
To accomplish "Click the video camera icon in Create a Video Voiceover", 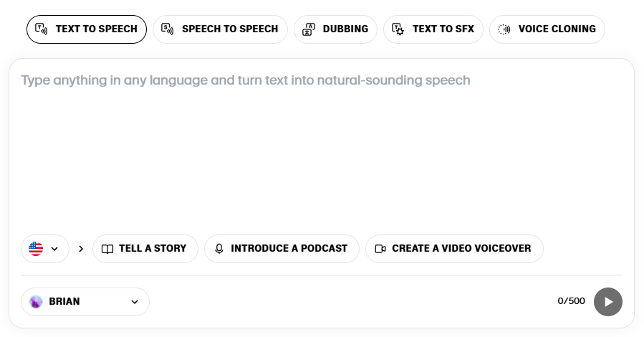I will click(x=380, y=249).
